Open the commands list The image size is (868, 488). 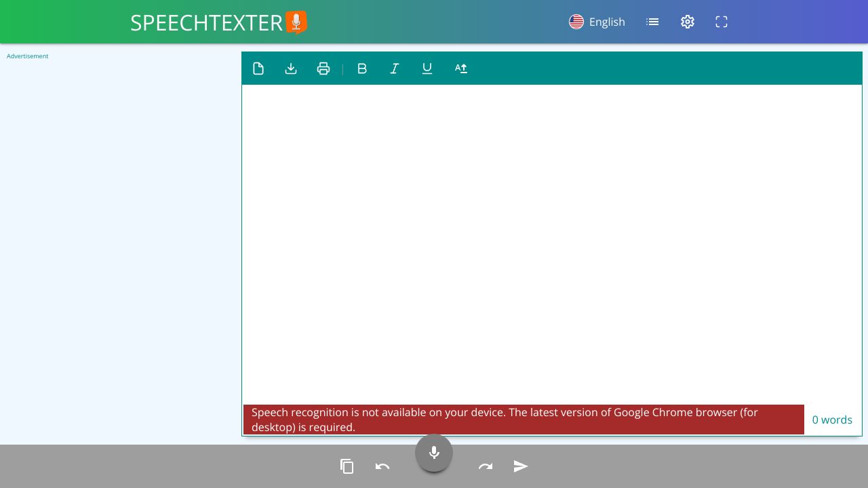coord(652,22)
